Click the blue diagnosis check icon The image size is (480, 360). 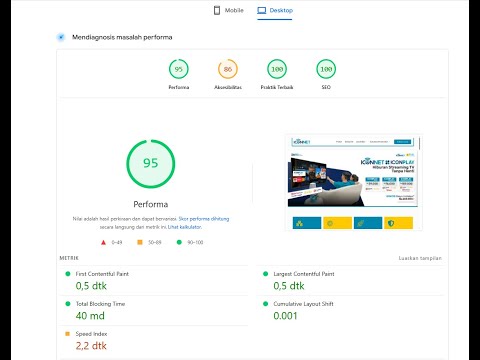(61, 37)
